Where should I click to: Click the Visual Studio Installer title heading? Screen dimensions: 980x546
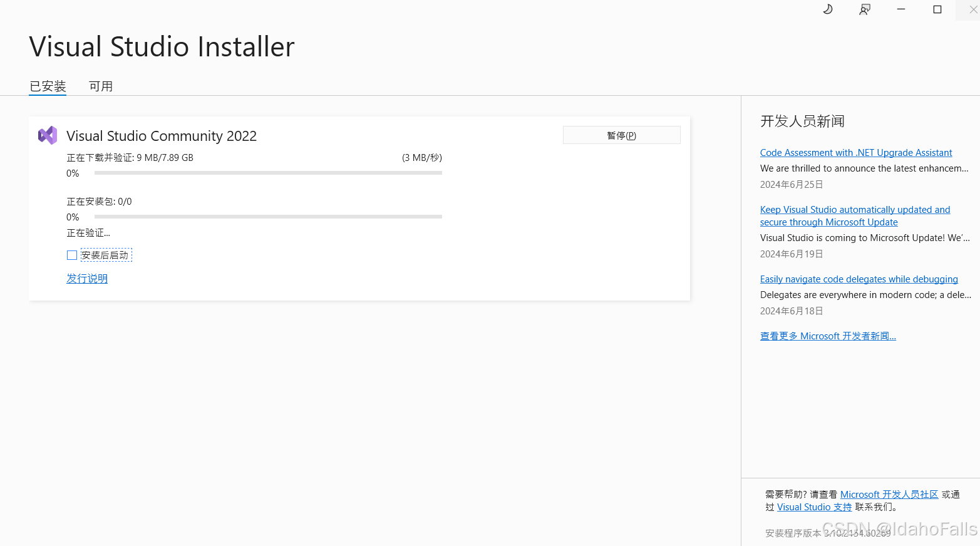[x=162, y=47]
